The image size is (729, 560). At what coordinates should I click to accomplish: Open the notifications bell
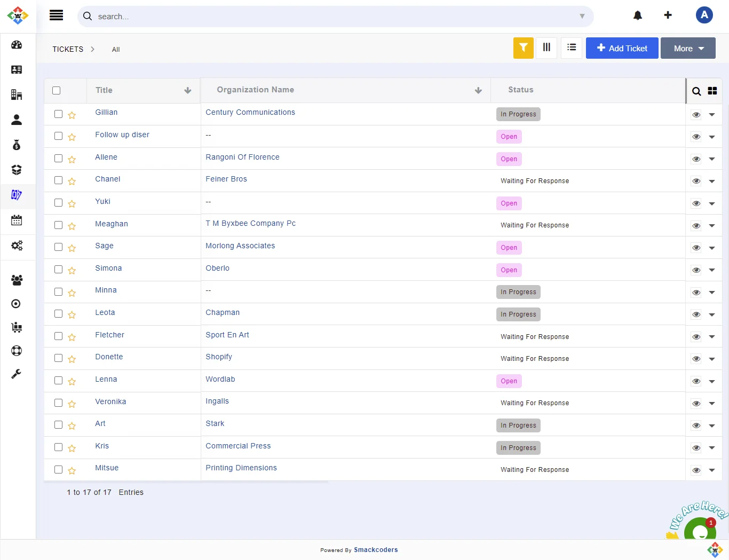[637, 15]
